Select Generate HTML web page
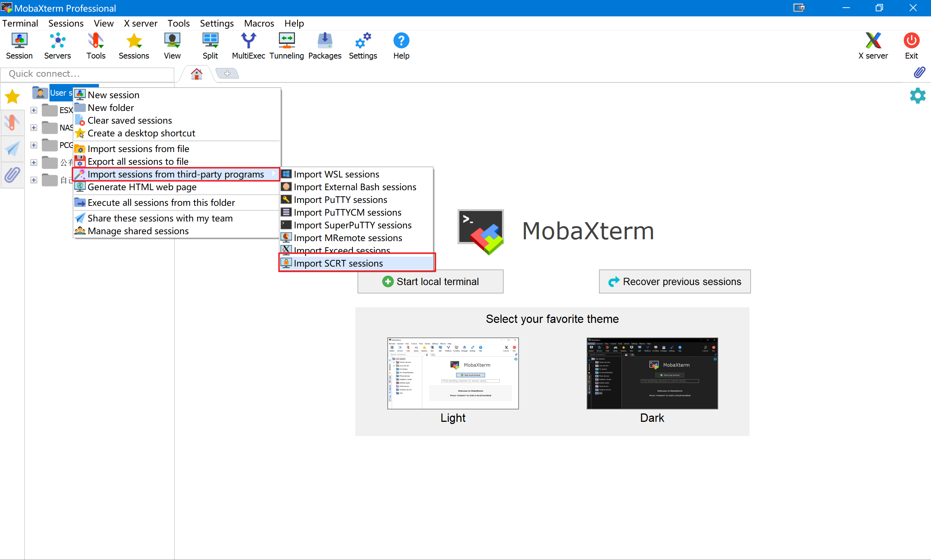 point(177,187)
